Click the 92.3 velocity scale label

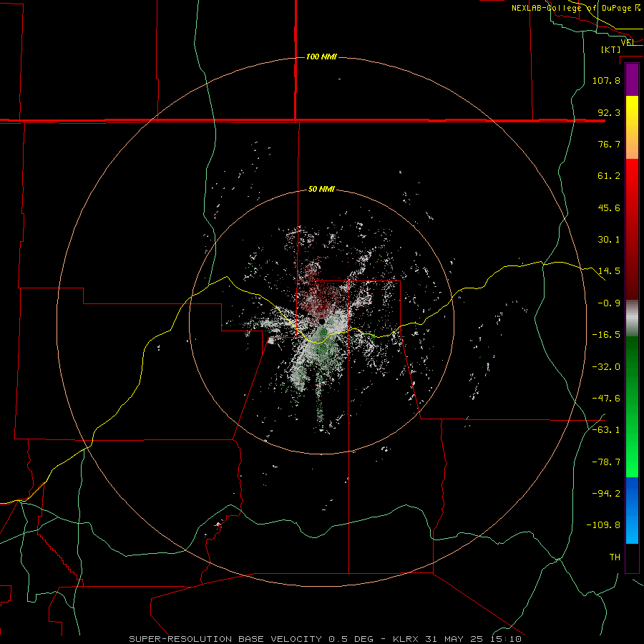[x=609, y=112]
